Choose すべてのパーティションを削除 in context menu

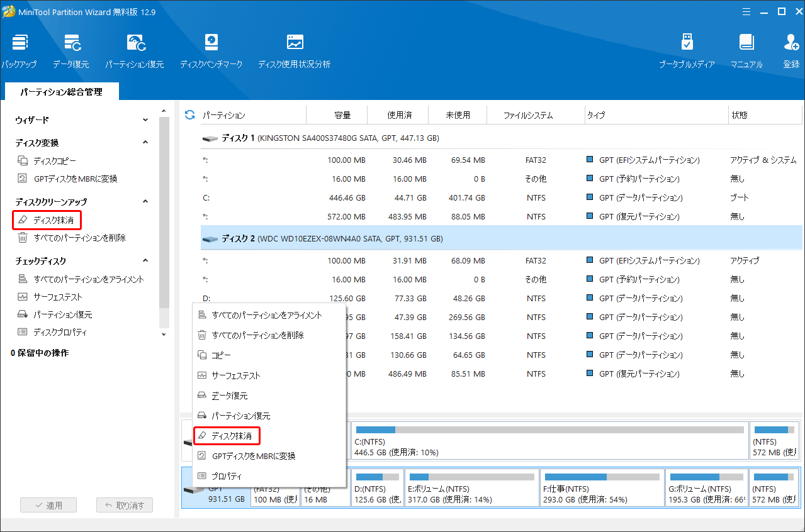[x=269, y=335]
